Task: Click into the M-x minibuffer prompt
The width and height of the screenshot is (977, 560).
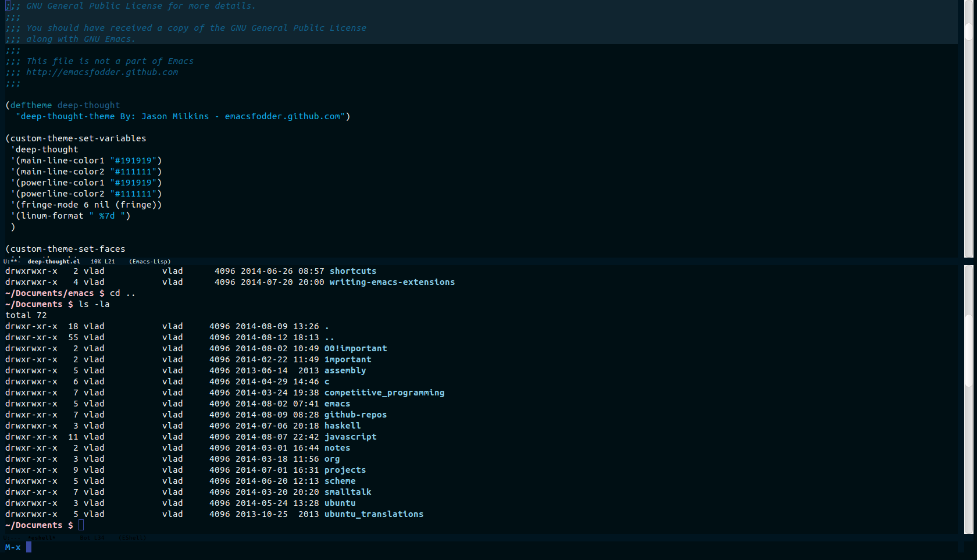Action: (x=28, y=547)
